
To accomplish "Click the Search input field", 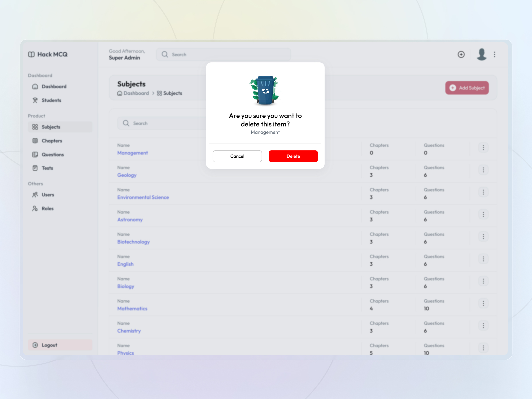I will [224, 54].
